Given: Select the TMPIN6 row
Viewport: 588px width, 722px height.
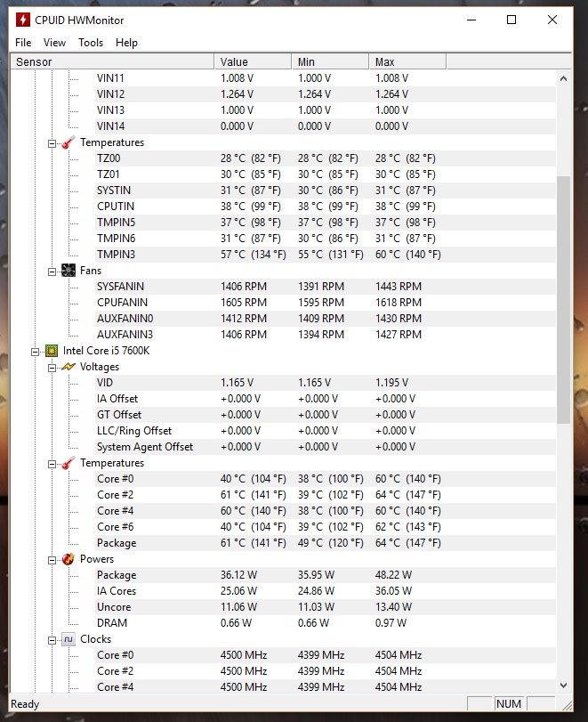Looking at the screenshot, I should pyautogui.click(x=325, y=239).
